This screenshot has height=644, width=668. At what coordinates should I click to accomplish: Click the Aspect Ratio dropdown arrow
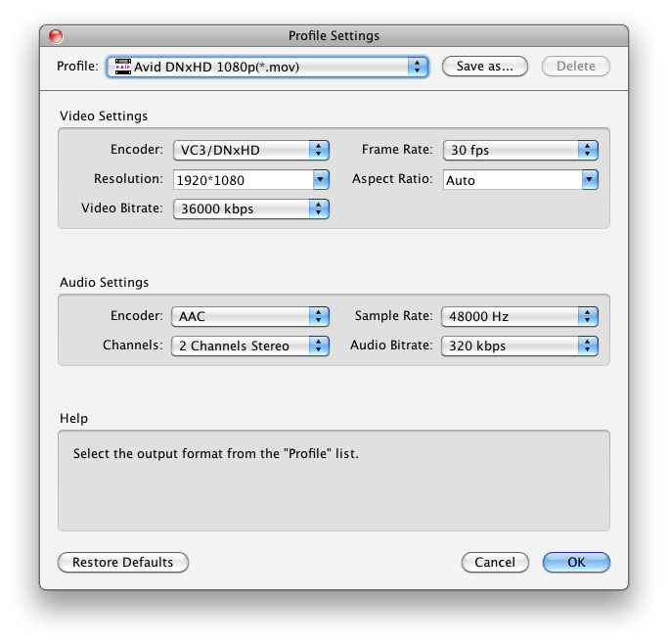click(589, 180)
